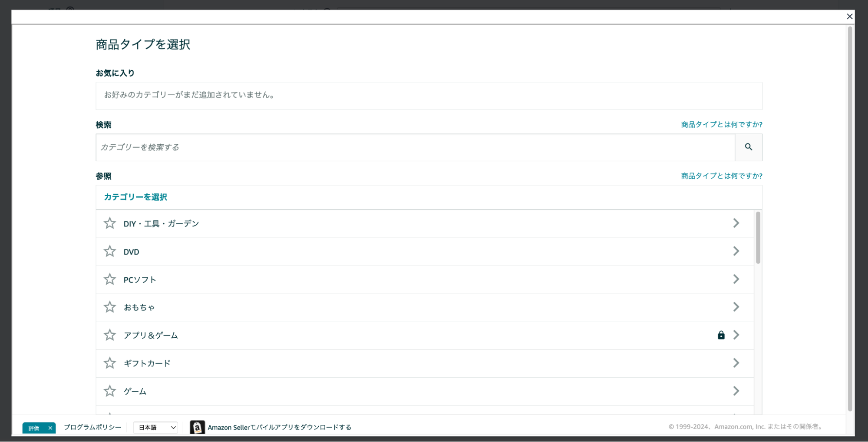Image resolution: width=868 pixels, height=442 pixels.
Task: Click 商品タイプとは何ですか? link above search
Action: [x=721, y=125]
